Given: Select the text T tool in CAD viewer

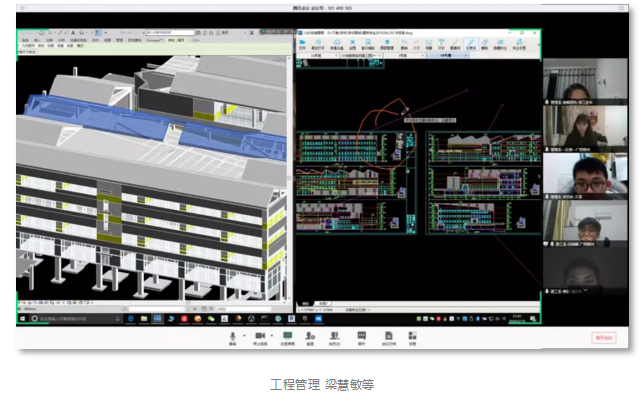Looking at the screenshot, I should pos(441,42).
